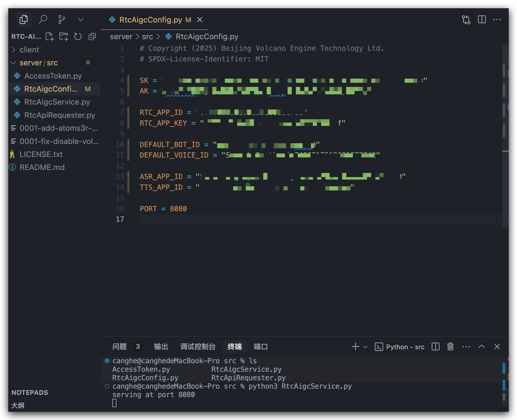Open the Source Control branch icon
The width and height of the screenshot is (517, 420).
point(62,20)
